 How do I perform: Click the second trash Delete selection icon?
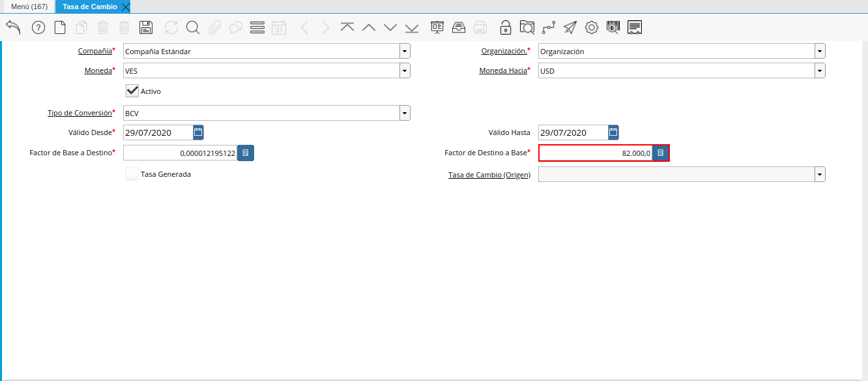124,27
